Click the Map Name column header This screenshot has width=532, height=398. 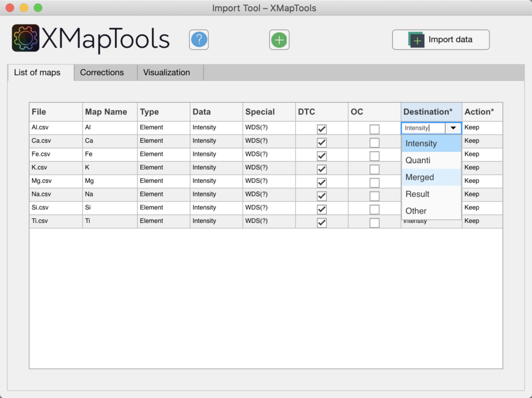click(x=110, y=112)
